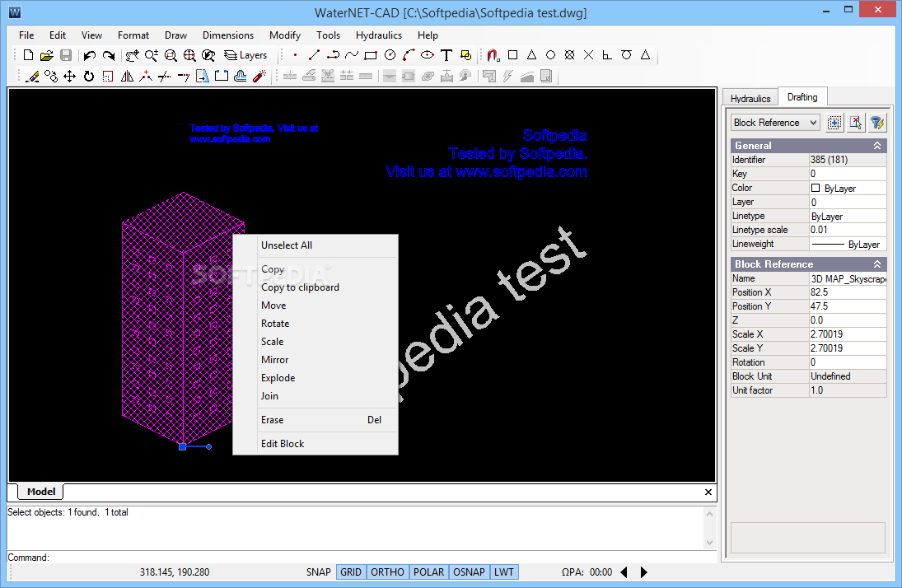Viewport: 902px width, 588px height.
Task: Switch to the Hydraulics panel tab
Action: pyautogui.click(x=750, y=98)
